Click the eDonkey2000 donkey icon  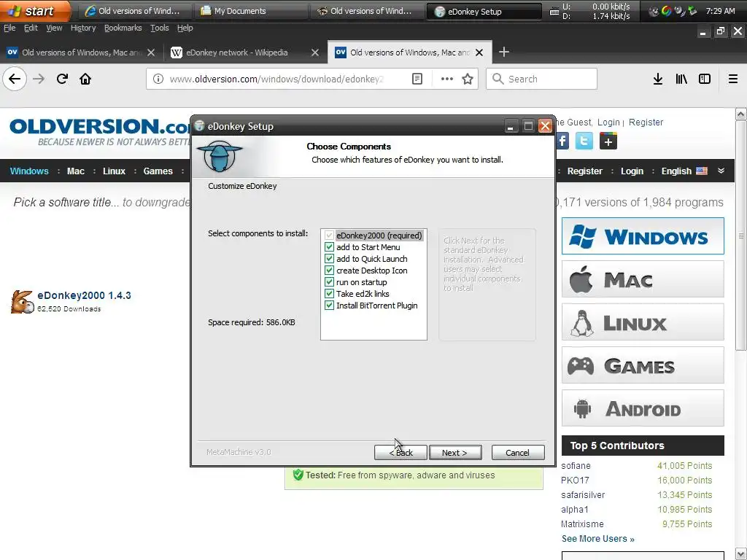(x=23, y=301)
